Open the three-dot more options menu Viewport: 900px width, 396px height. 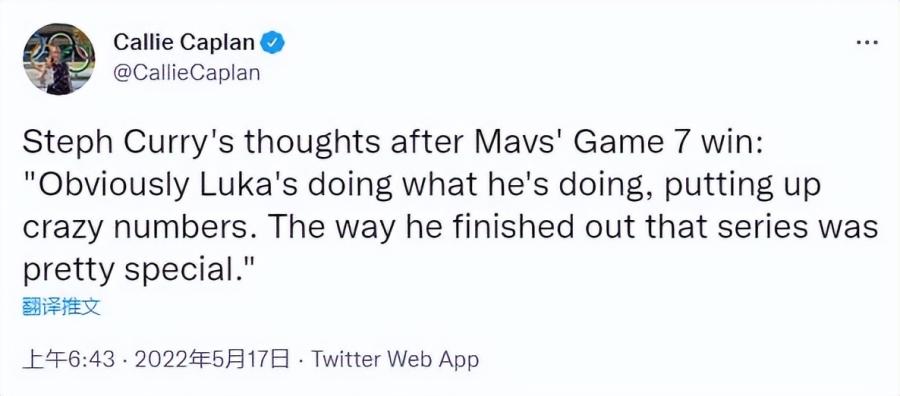click(x=867, y=42)
